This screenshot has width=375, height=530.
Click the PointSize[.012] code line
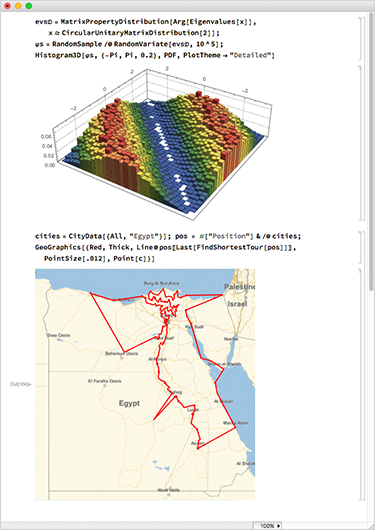(99, 259)
